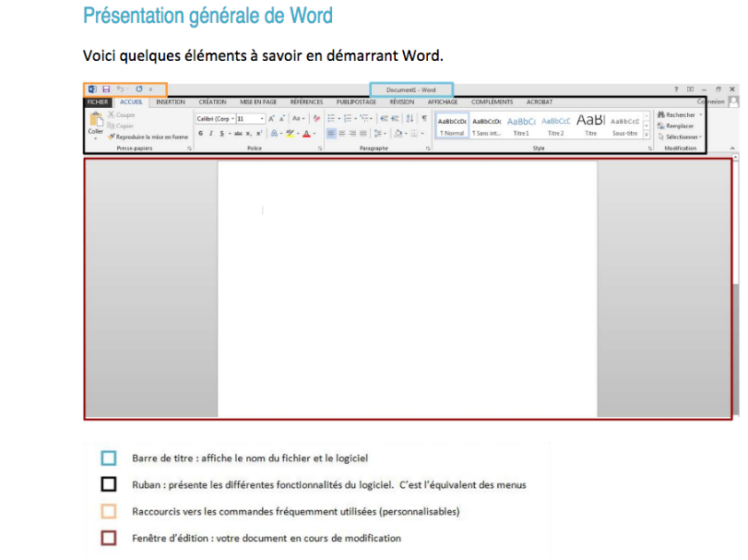Image resolution: width=748 pixels, height=560 pixels.
Task: Click the line spacing icon
Action: (378, 134)
